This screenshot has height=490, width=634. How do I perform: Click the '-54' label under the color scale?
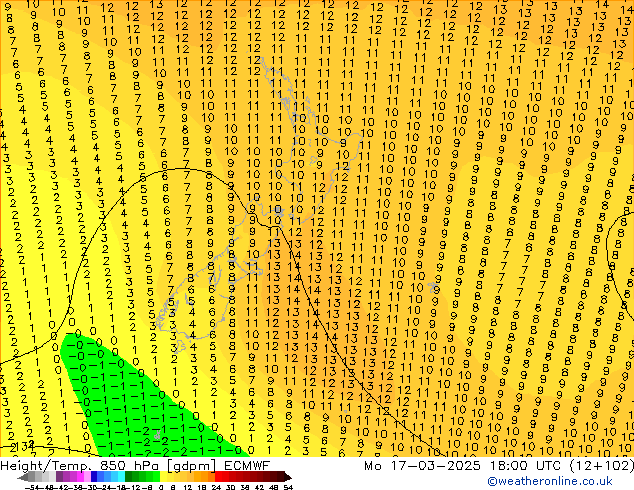pos(32,488)
